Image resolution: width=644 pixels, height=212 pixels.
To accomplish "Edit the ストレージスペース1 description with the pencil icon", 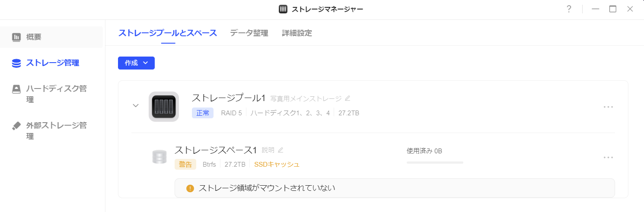I will click(281, 150).
